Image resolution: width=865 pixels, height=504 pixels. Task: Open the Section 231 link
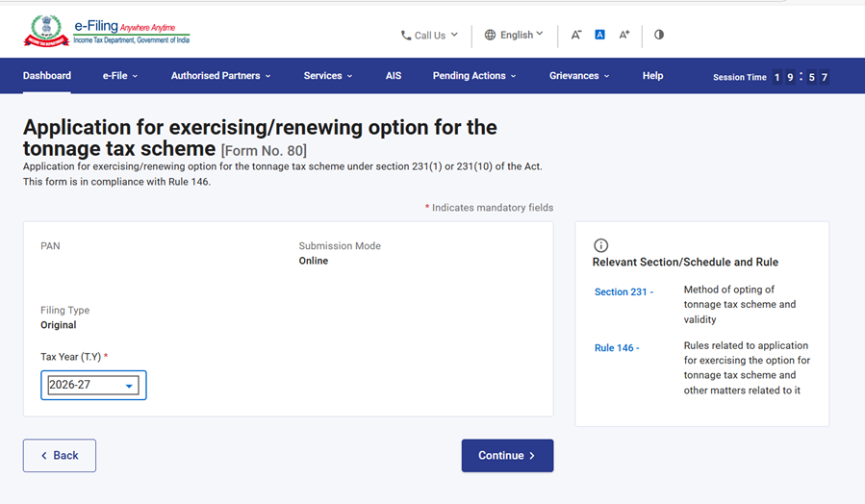point(623,291)
